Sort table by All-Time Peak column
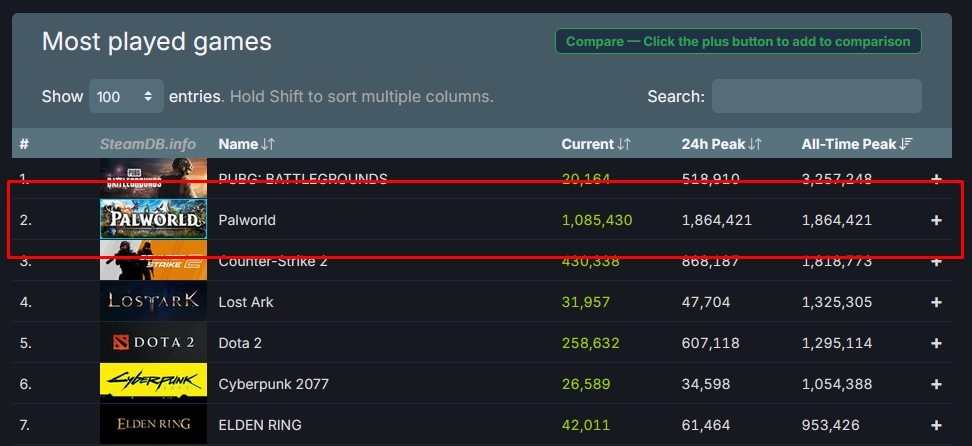Image resolution: width=972 pixels, height=446 pixels. coord(857,144)
